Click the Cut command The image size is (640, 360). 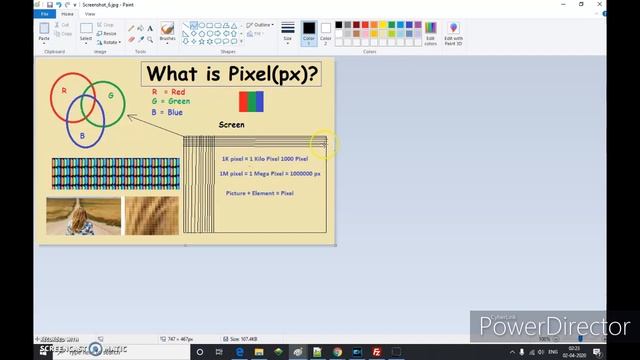62,25
